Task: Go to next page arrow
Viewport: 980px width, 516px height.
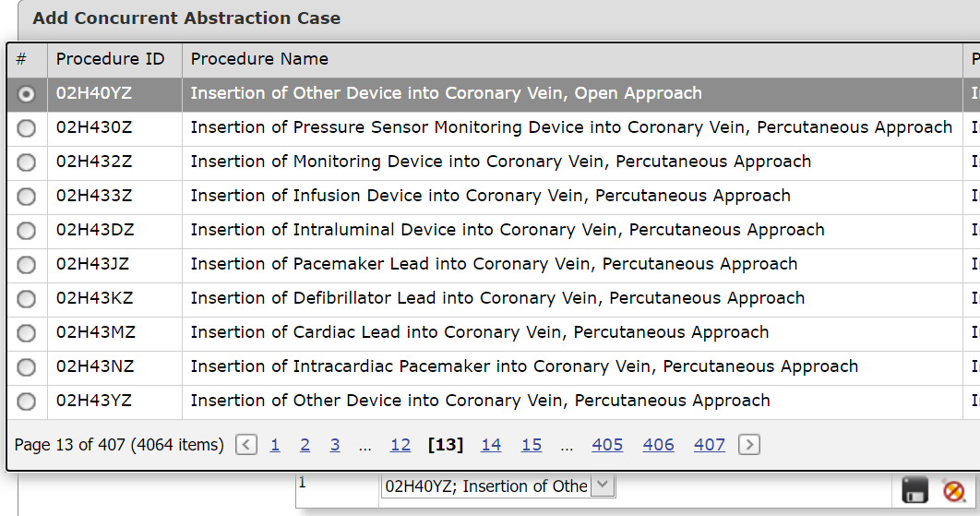Action: pos(748,445)
